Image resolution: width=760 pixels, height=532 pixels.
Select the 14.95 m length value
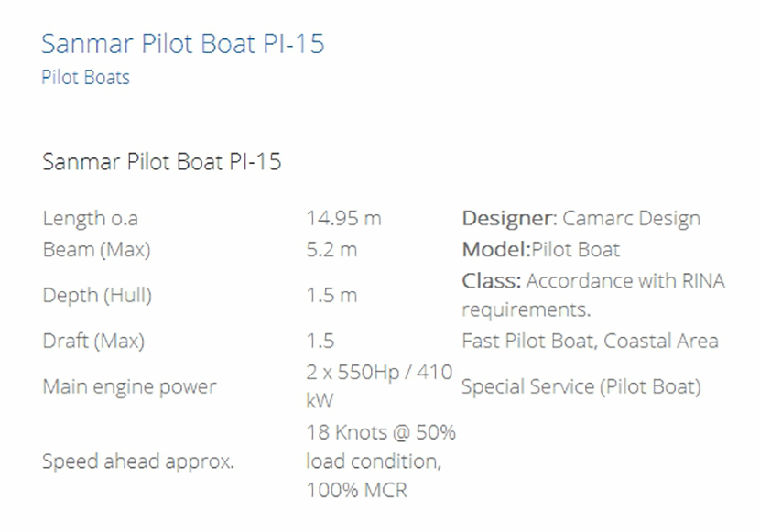click(343, 218)
